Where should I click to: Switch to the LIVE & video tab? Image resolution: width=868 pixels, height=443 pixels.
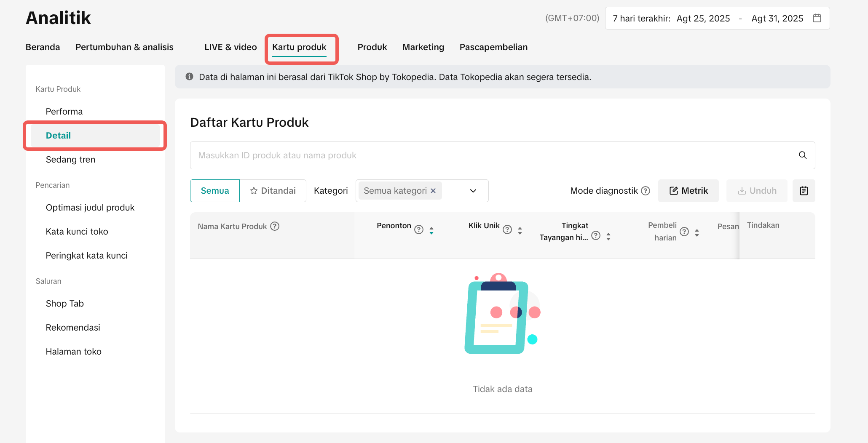pos(230,47)
